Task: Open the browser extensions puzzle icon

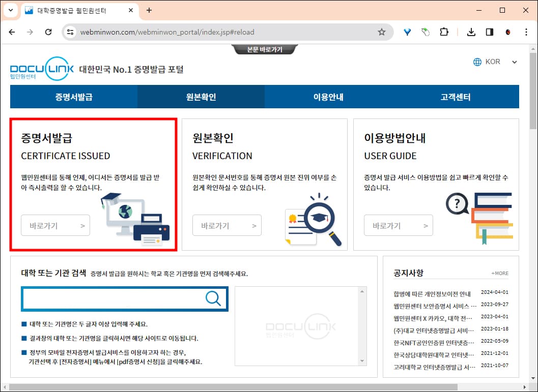Action: (444, 32)
